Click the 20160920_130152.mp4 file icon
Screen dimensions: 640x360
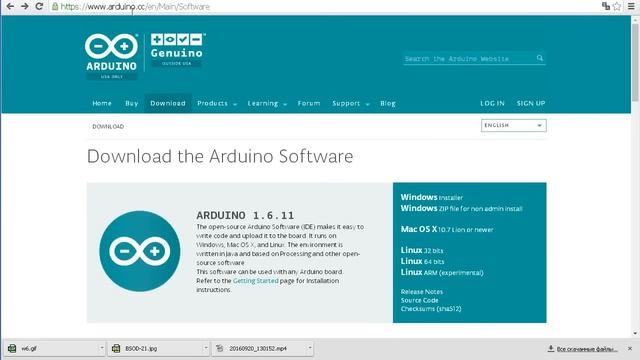click(x=220, y=348)
